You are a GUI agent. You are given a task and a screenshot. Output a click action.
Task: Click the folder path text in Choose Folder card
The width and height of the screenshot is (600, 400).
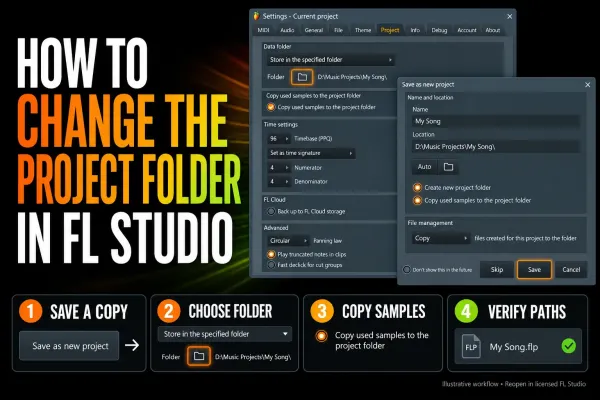[x=253, y=357]
